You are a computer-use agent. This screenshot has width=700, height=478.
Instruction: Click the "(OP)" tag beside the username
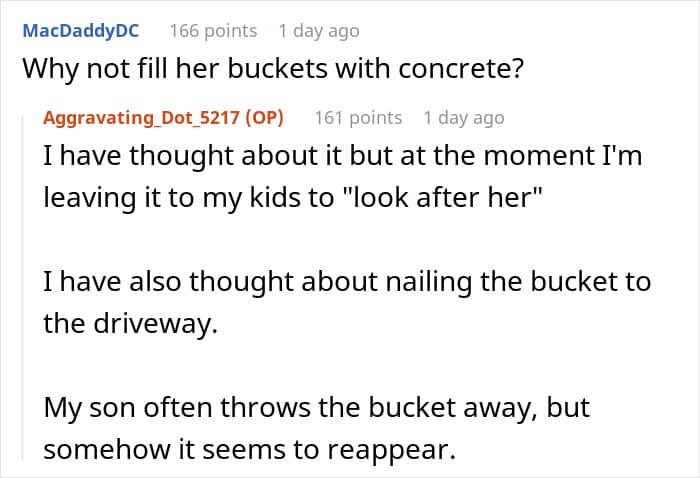click(264, 118)
